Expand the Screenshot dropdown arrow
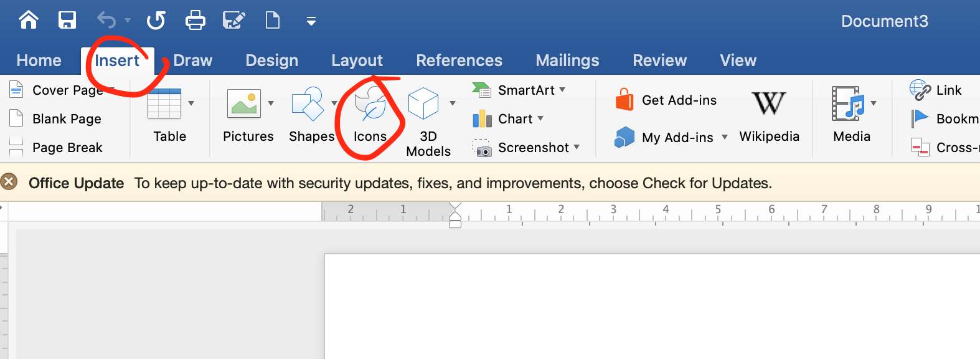 click(x=577, y=147)
